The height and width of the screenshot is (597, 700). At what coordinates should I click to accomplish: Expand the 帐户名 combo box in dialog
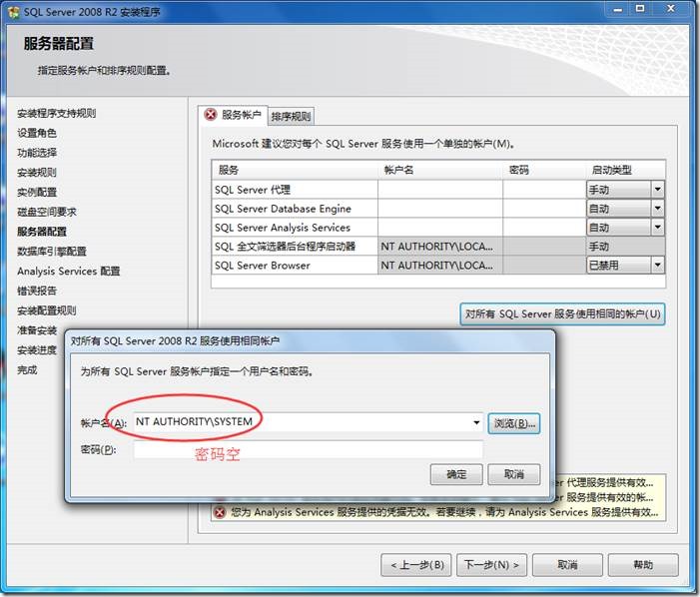476,422
